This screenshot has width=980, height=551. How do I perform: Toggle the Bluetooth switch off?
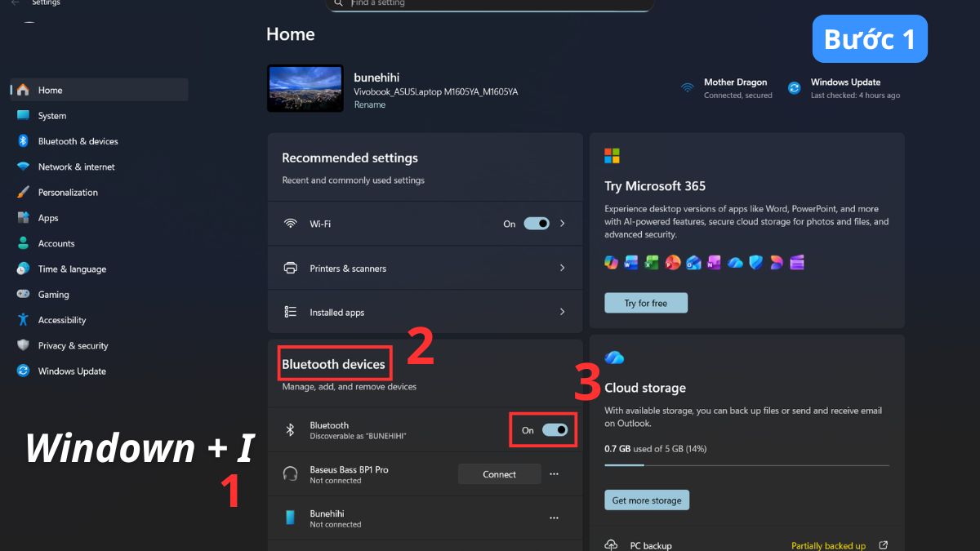tap(555, 430)
